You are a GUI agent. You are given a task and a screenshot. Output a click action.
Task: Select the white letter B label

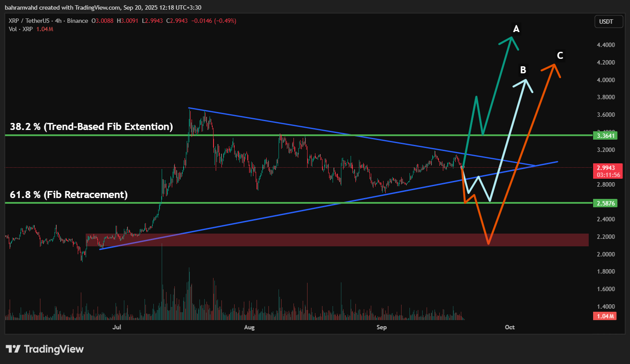[x=523, y=70]
